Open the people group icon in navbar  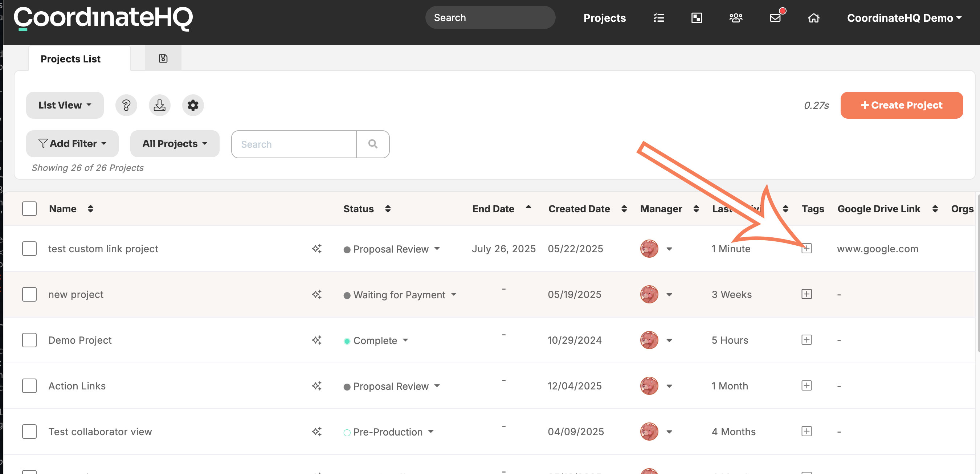pos(736,18)
